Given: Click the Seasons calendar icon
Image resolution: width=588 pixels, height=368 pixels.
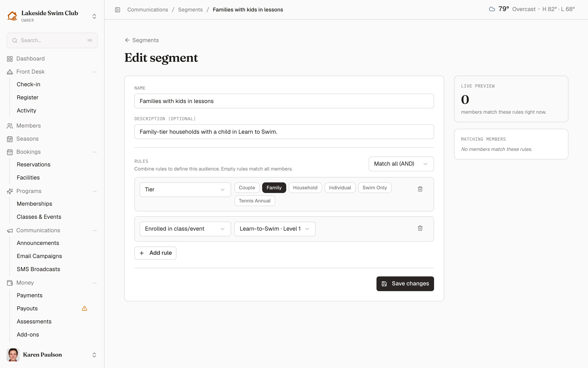Looking at the screenshot, I should click(x=10, y=139).
